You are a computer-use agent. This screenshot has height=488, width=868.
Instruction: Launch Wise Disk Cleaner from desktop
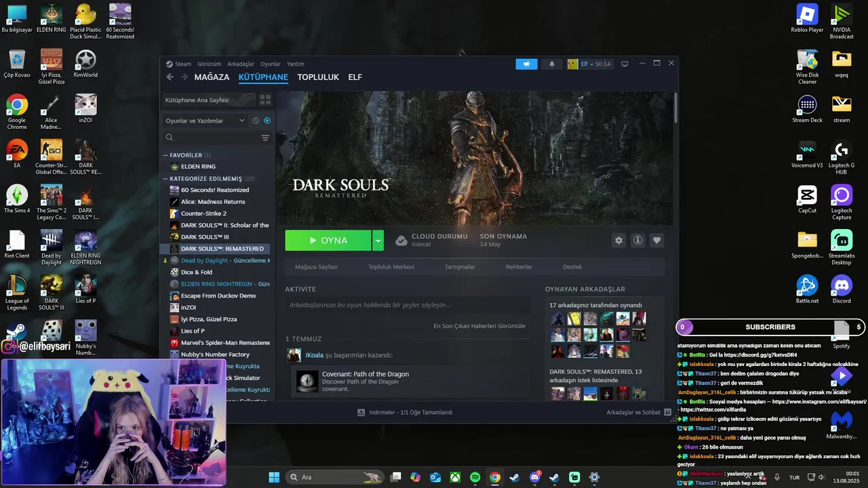pyautogui.click(x=807, y=67)
